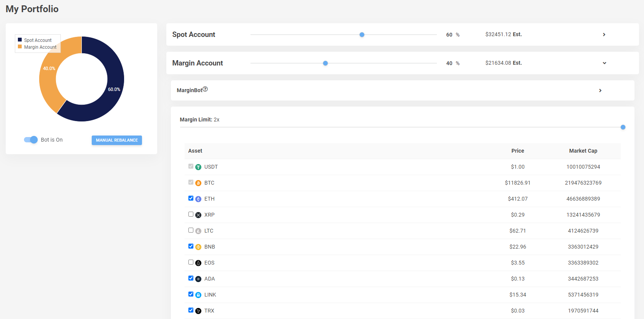Click the ETH coin icon
Screen dimensions: 644x319
click(198, 199)
